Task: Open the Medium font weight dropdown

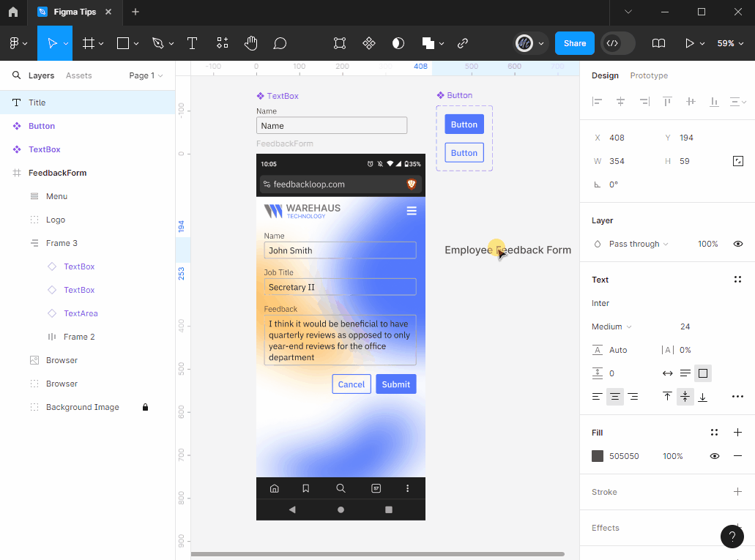Action: coord(611,327)
